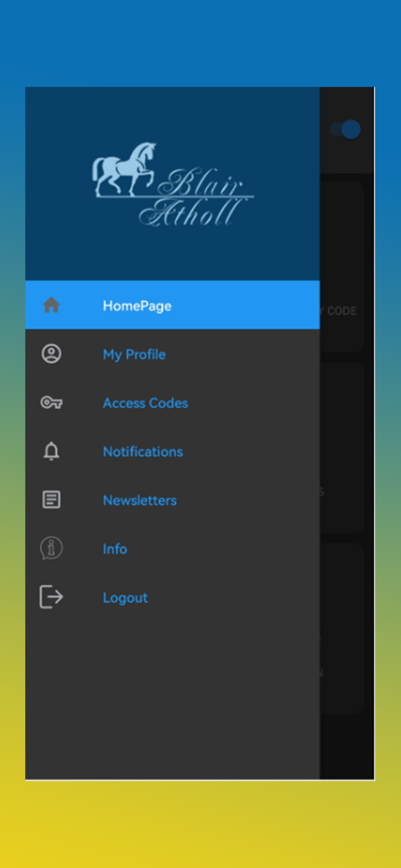Click the profile avatar icon
The width and height of the screenshot is (401, 868).
pyautogui.click(x=51, y=354)
